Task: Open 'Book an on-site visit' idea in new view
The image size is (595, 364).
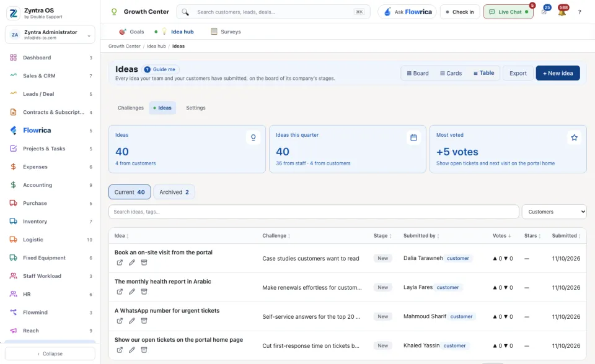Action: [120, 262]
